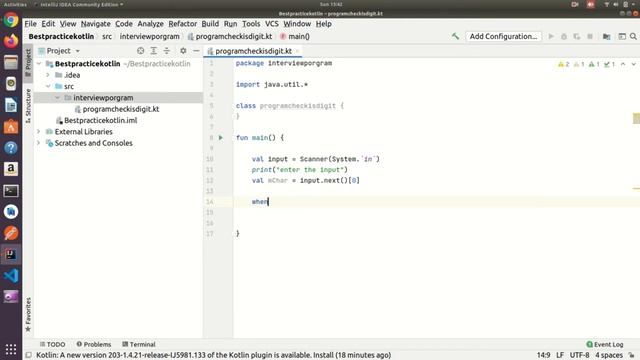Screen dimensions: 640x360
Task: Select programcheckisdigit.kt in project tree
Action: click(121, 109)
